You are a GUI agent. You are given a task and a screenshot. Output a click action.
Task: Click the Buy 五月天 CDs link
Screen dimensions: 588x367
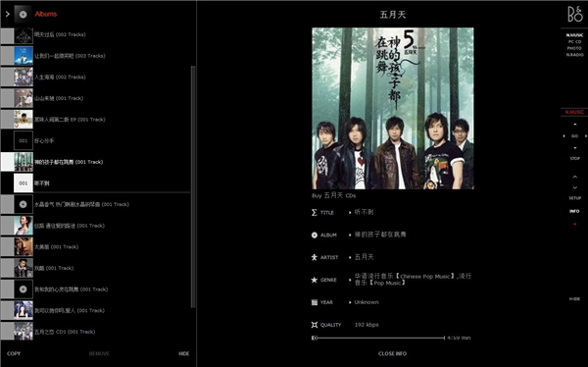pos(334,195)
